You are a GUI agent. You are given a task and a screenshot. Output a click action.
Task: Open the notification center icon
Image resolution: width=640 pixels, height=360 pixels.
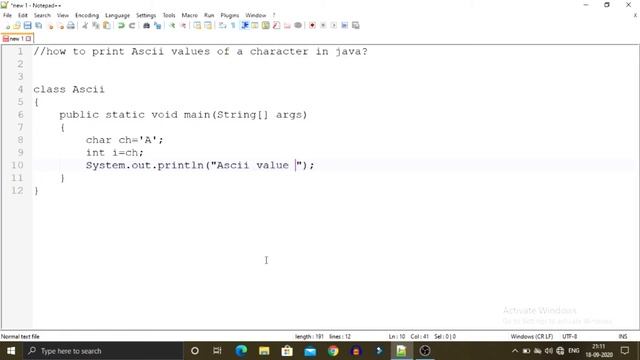pos(625,351)
